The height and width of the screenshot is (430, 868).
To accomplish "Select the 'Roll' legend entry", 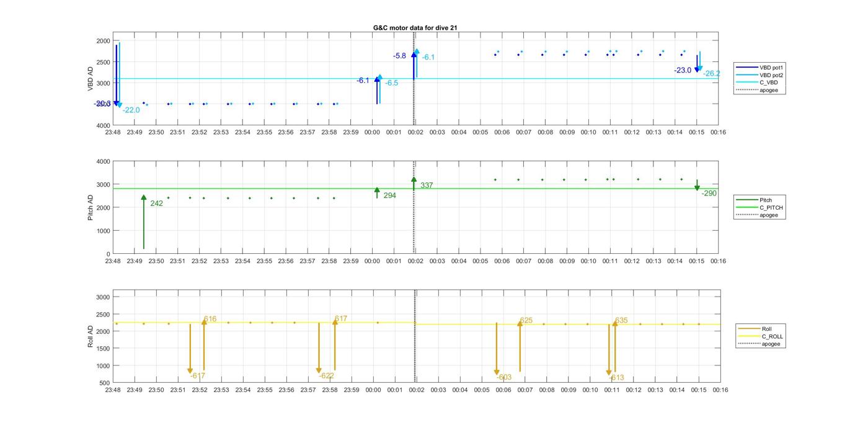I will coord(761,329).
